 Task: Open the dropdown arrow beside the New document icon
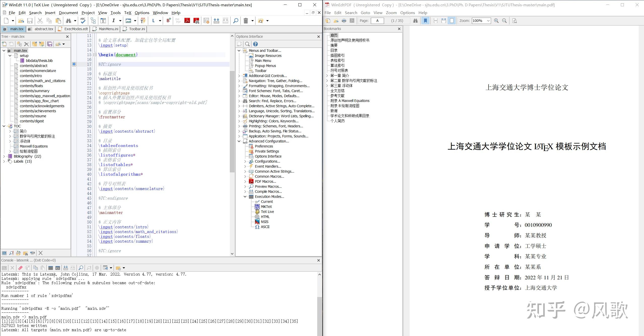pos(13,21)
